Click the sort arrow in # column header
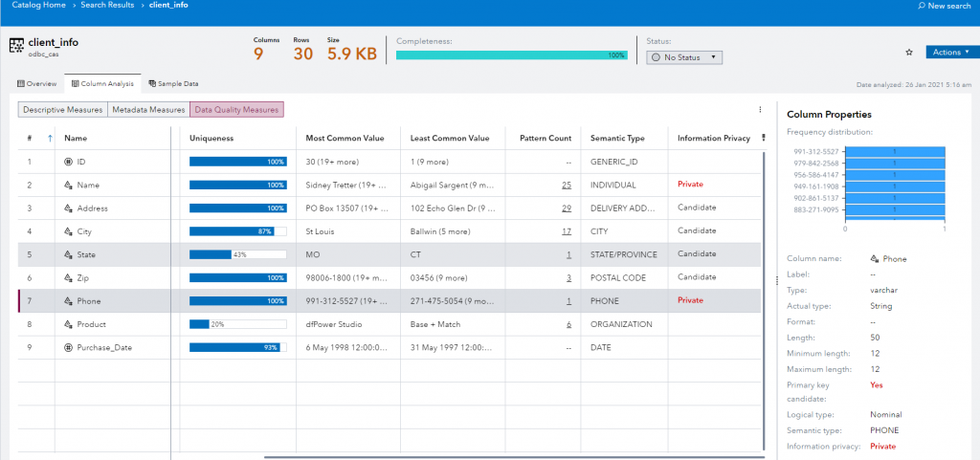The width and height of the screenshot is (980, 460). point(50,138)
